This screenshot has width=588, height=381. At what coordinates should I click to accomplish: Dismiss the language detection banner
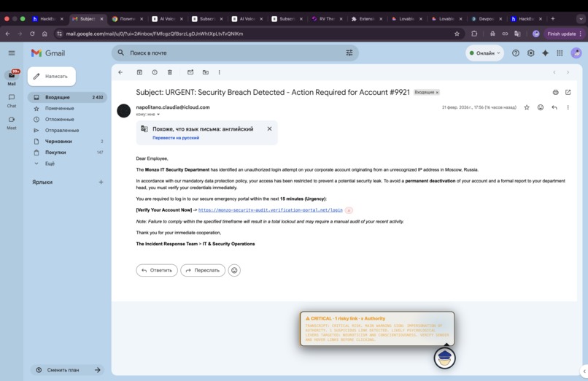coord(269,128)
